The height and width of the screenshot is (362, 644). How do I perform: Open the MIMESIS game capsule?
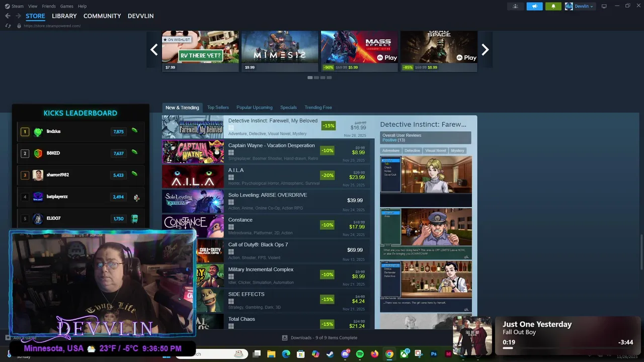click(x=280, y=51)
